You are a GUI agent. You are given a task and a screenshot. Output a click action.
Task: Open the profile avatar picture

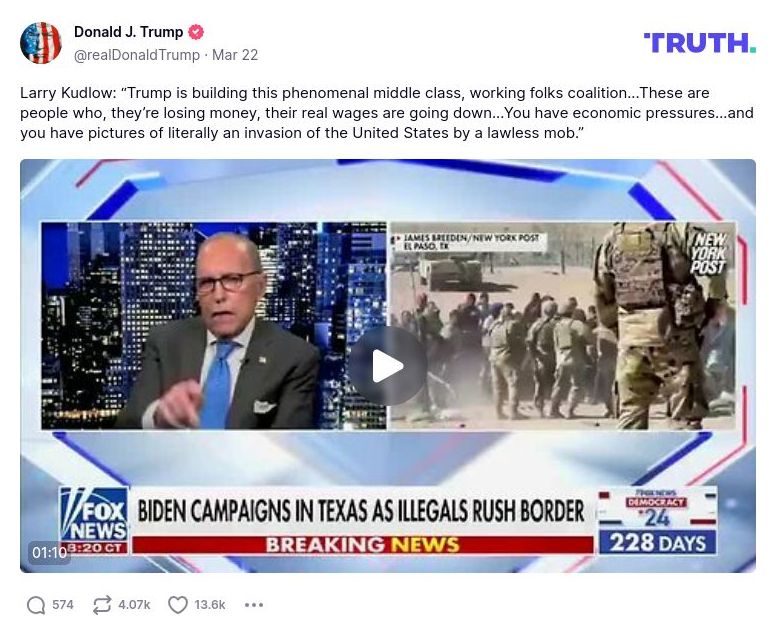coord(41,43)
